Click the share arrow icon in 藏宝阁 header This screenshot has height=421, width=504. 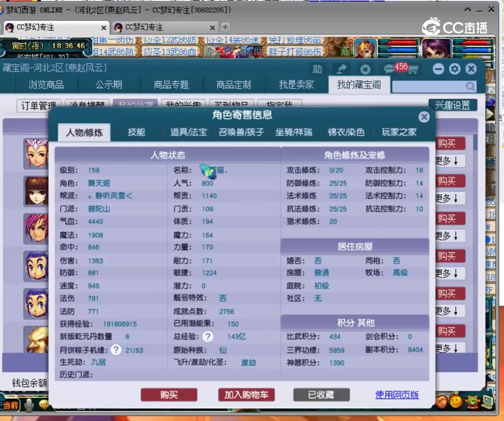pos(341,69)
